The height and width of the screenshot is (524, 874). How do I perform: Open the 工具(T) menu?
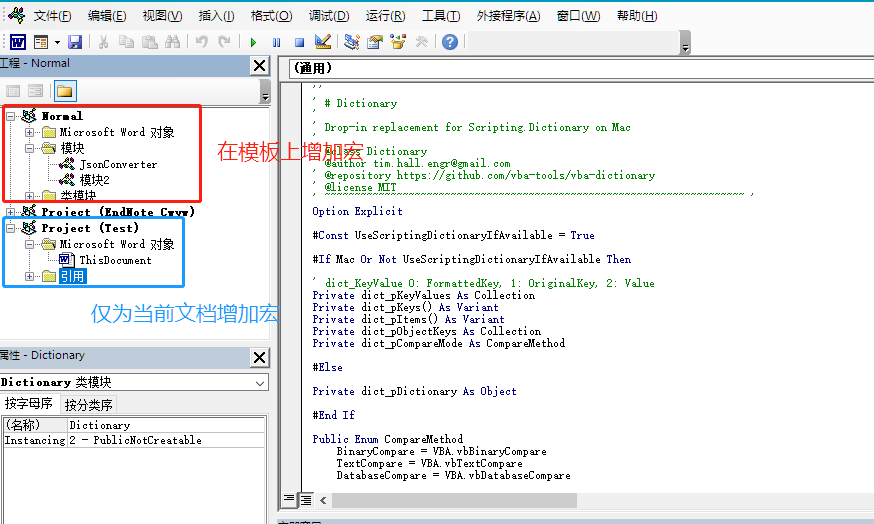click(441, 16)
